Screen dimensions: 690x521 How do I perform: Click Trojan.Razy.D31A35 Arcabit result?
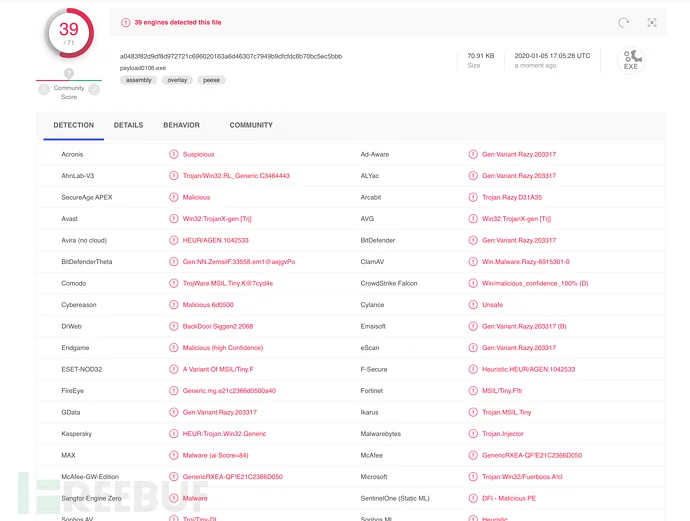512,197
